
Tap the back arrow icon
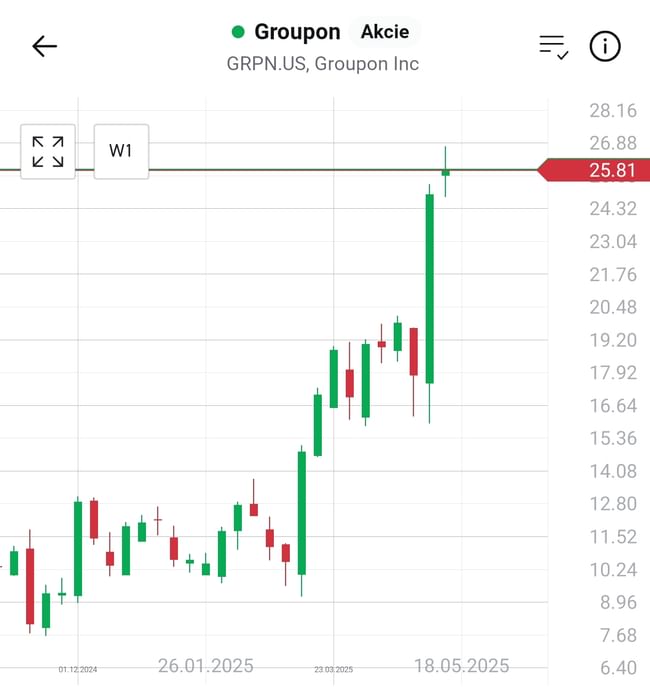pos(45,46)
